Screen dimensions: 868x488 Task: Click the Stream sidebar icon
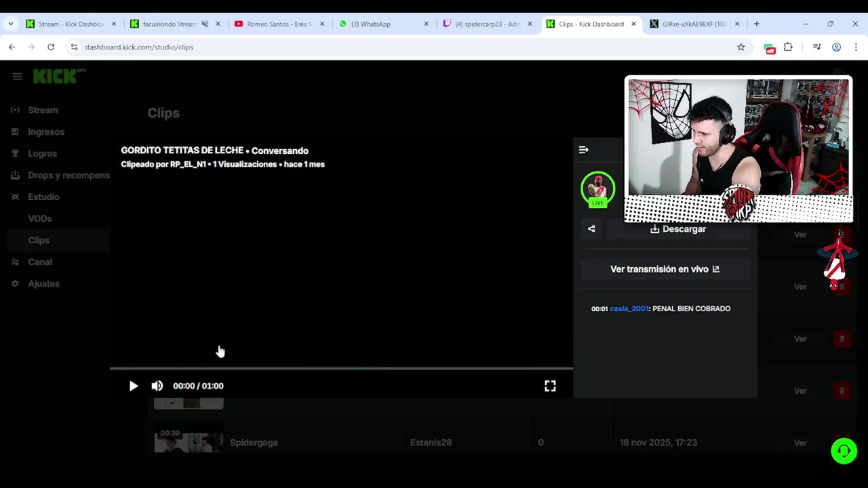click(x=15, y=110)
